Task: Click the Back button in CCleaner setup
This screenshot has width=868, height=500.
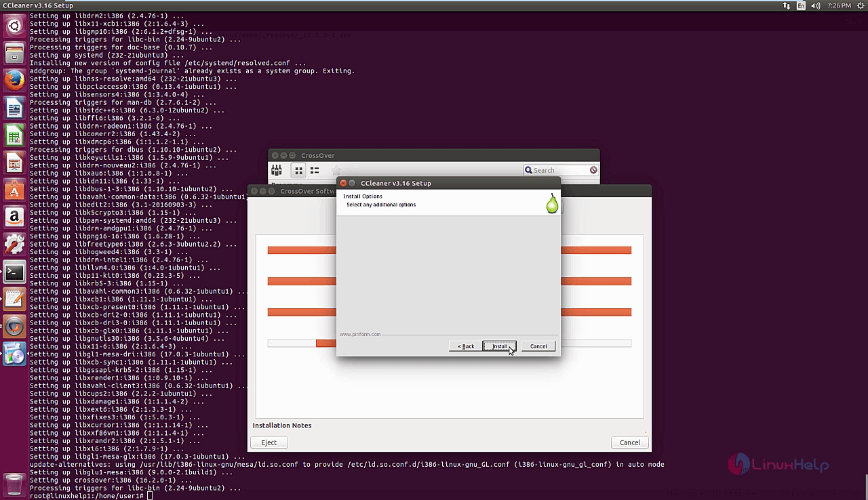Action: (x=465, y=346)
